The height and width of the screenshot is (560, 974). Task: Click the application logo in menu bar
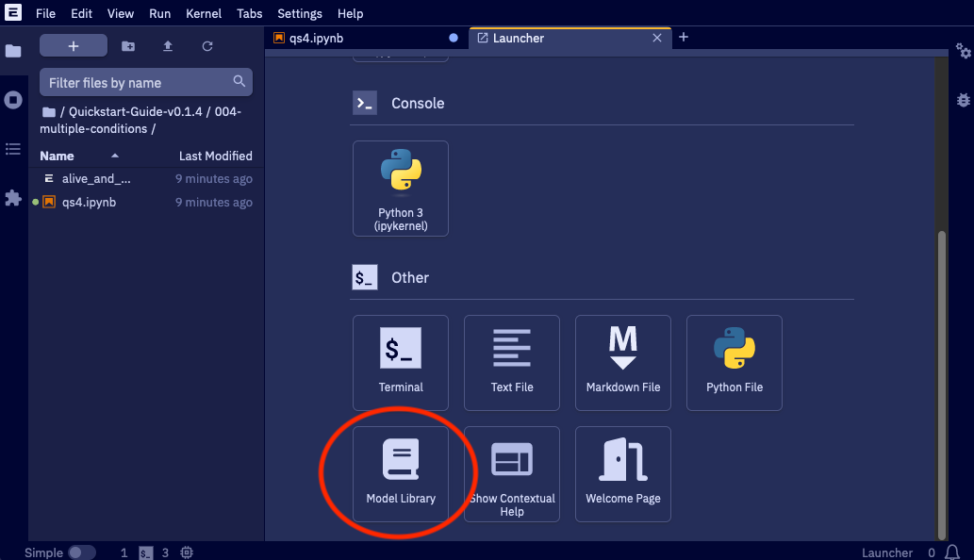tap(13, 12)
